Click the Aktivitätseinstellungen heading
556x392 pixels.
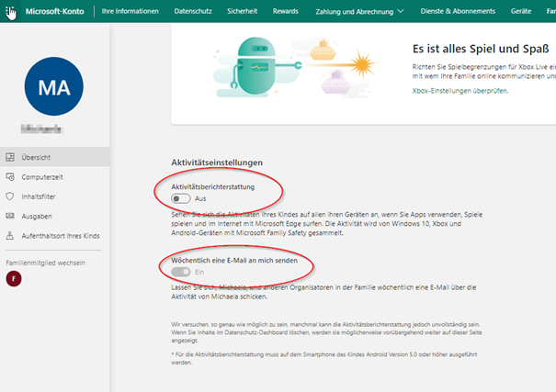[217, 162]
